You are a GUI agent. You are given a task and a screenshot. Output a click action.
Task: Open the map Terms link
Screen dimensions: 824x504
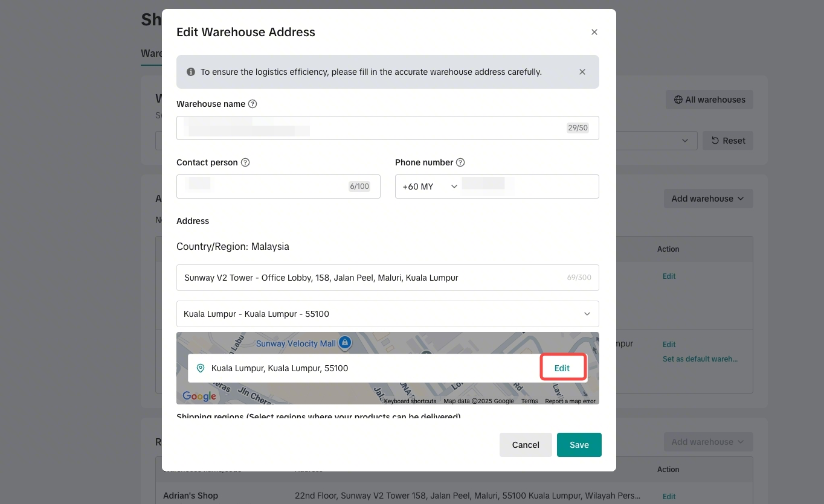(530, 401)
